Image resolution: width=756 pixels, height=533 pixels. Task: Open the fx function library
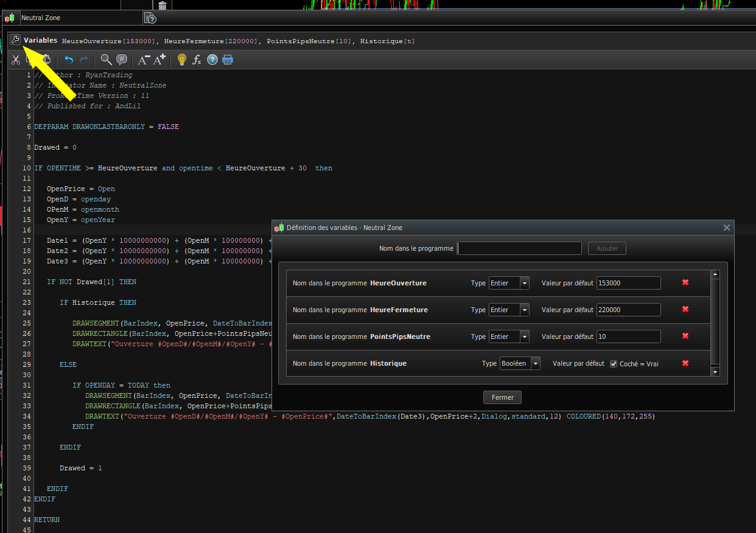click(197, 60)
